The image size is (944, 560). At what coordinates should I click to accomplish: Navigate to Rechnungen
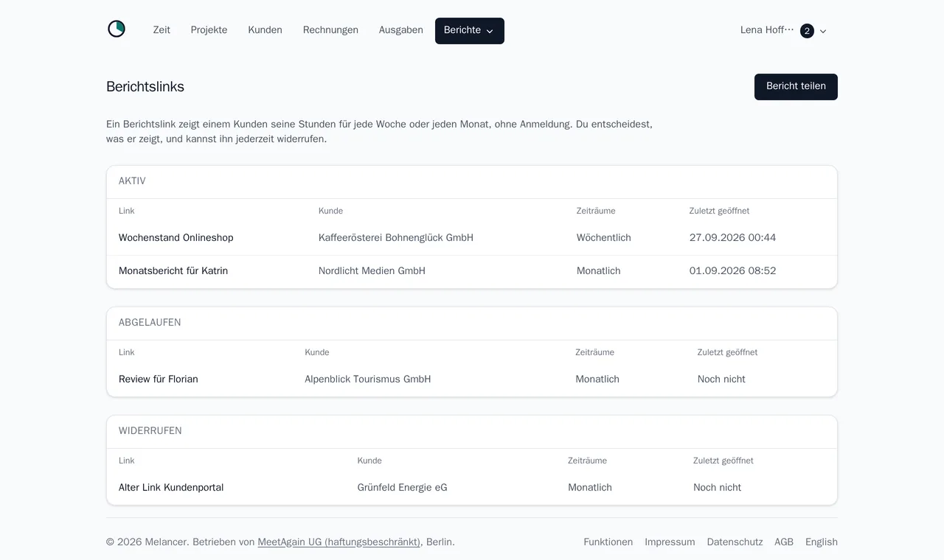click(330, 30)
